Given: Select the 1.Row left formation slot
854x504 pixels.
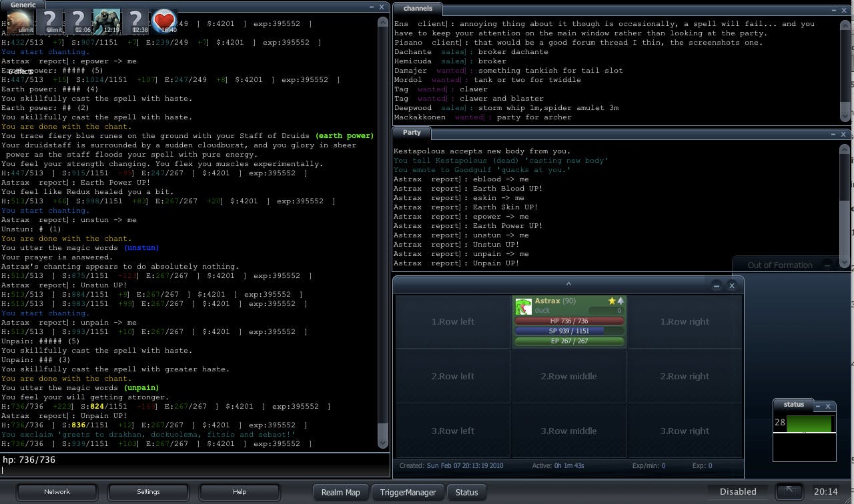Looking at the screenshot, I should pyautogui.click(x=453, y=321).
